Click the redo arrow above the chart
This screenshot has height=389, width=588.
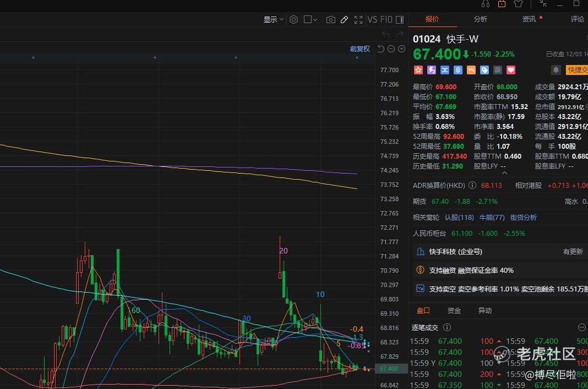tap(400, 35)
